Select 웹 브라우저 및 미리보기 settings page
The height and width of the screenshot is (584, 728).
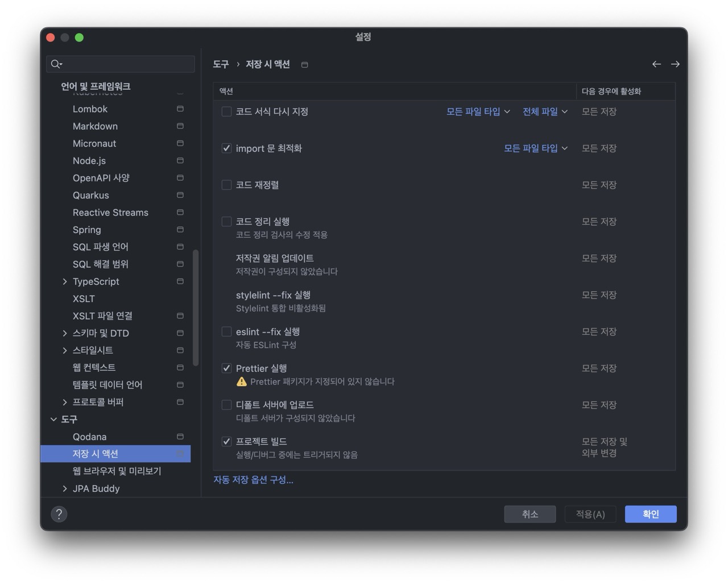(x=117, y=471)
